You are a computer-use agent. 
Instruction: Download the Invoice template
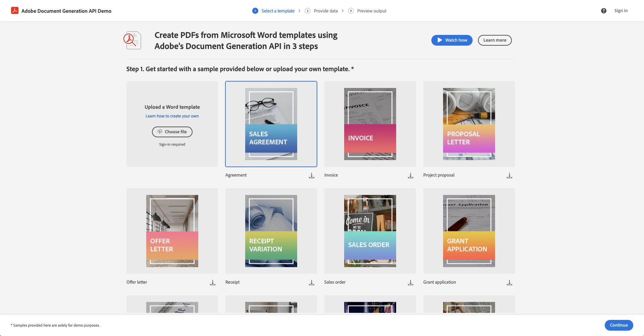tap(411, 176)
